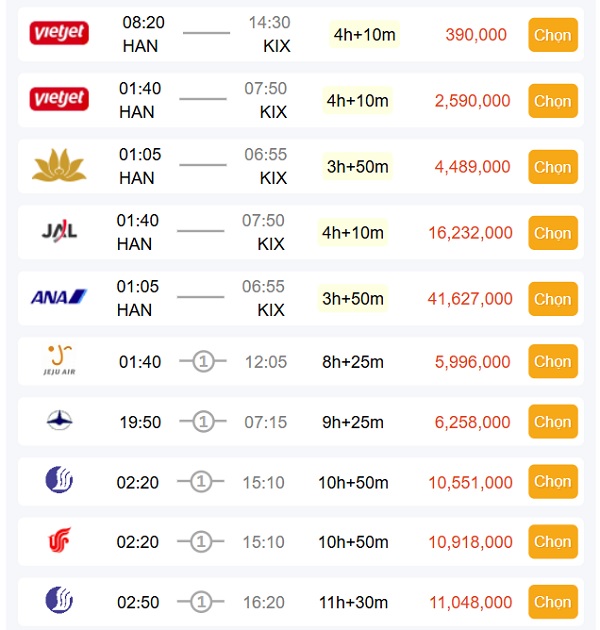The width and height of the screenshot is (600, 630).
Task: Click the Vietjet logo on the 2,590,000 flight
Action: 59,99
